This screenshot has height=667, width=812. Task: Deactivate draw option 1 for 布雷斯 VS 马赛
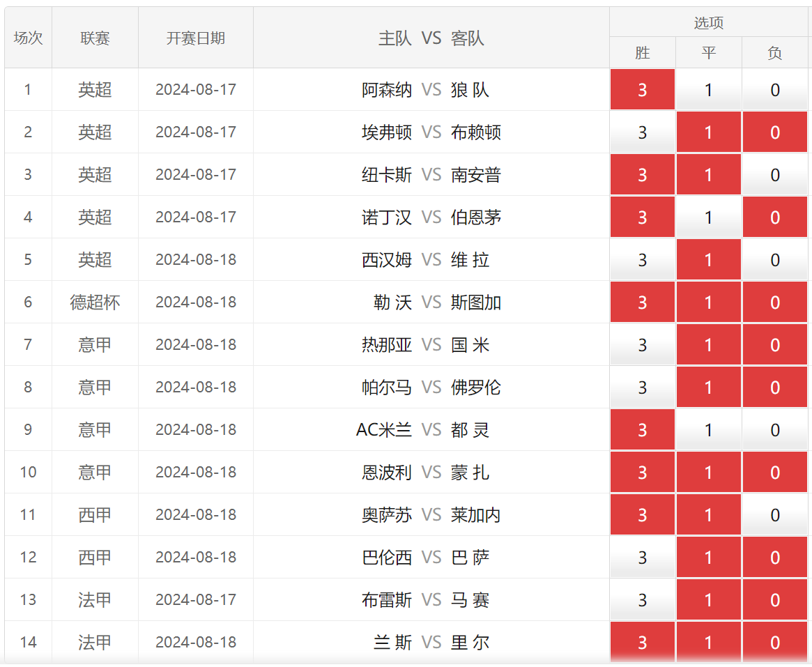(x=708, y=599)
